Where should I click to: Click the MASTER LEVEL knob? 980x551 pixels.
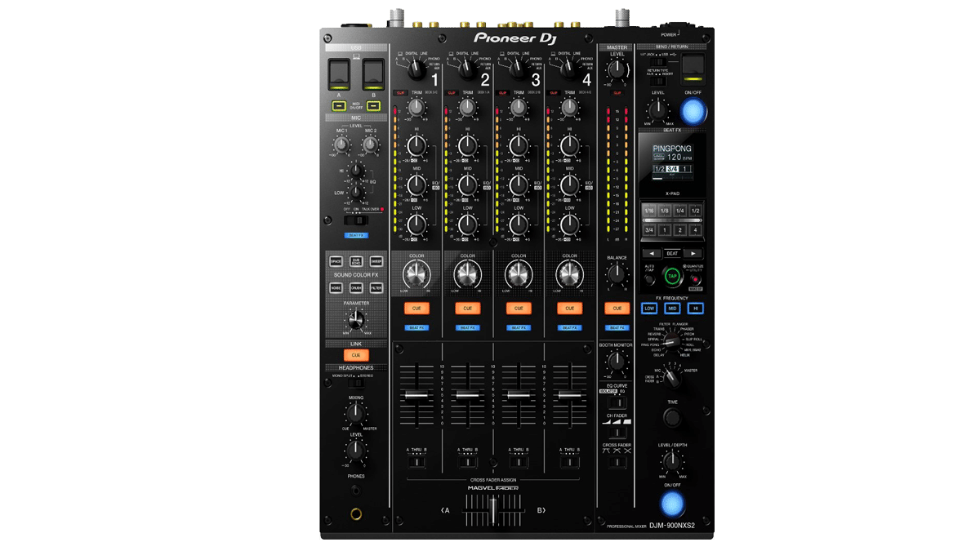click(x=617, y=70)
